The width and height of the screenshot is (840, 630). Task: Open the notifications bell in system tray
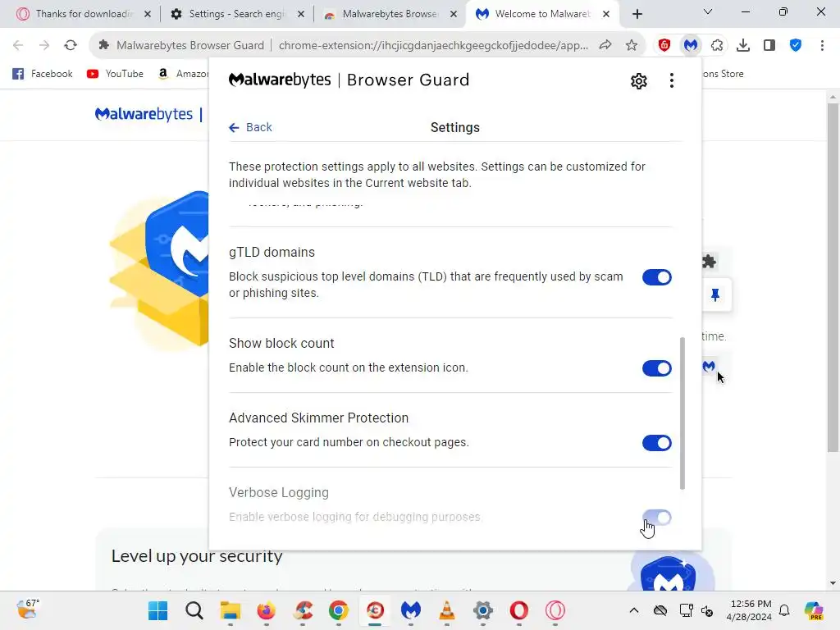[x=784, y=610]
